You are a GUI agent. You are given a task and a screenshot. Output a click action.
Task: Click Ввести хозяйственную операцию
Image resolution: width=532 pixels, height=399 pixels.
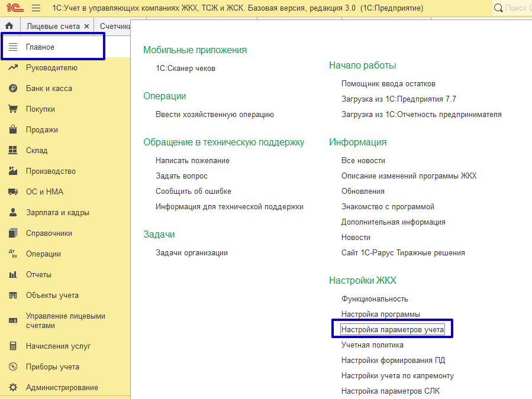click(x=214, y=115)
